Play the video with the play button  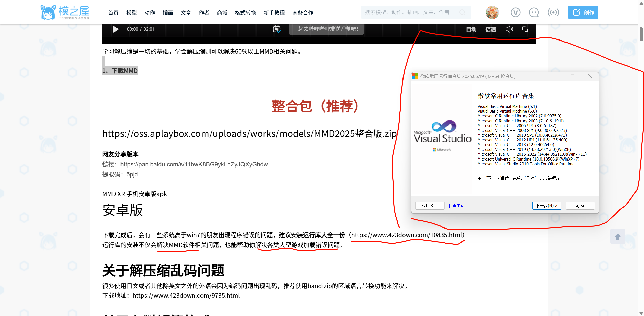115,29
